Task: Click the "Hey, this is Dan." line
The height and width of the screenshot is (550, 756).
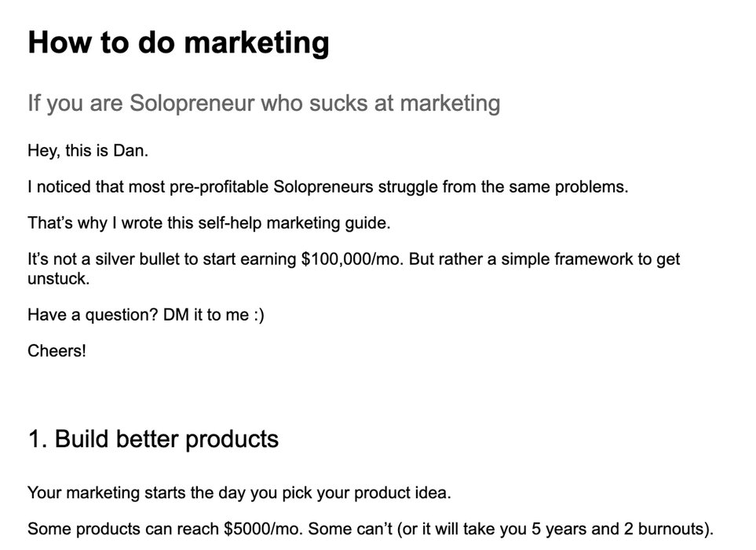Action: pos(87,151)
